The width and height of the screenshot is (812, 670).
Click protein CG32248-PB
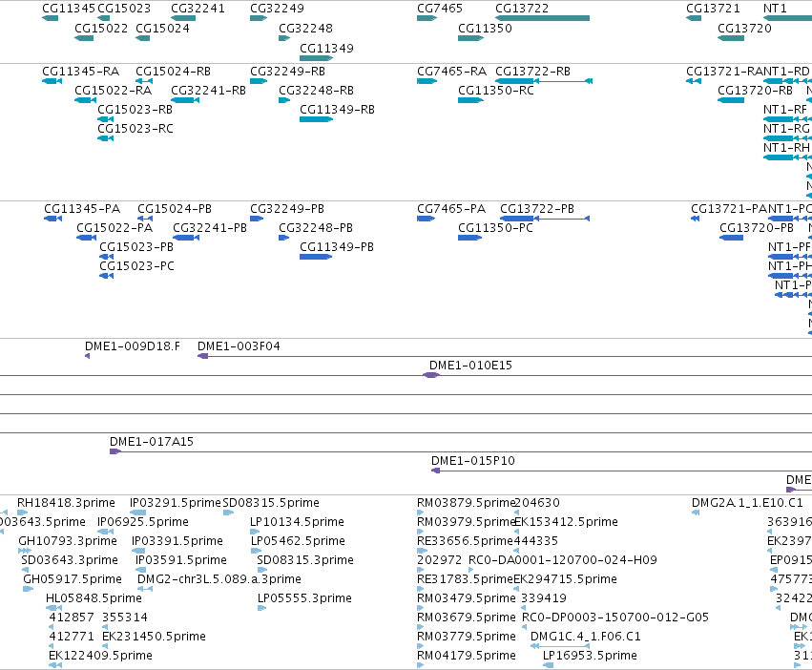316,227
